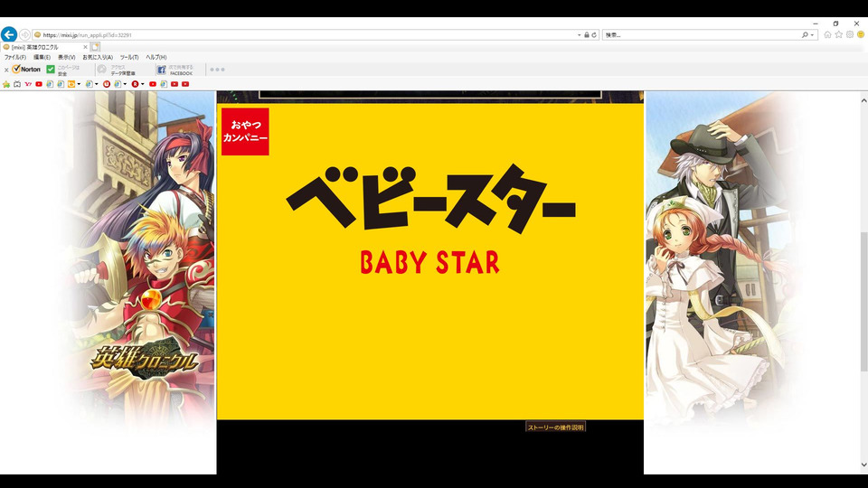868x488 pixels.
Task: Close the 英雄クロニクル tab
Action: pyautogui.click(x=85, y=47)
